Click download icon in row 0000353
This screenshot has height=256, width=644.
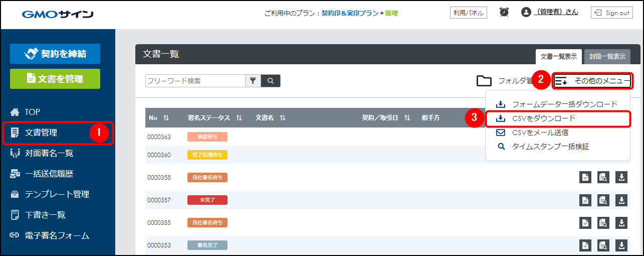621,245
